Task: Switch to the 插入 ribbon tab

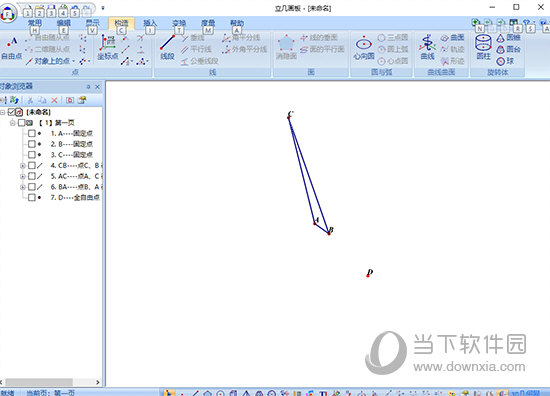Action: [x=150, y=23]
